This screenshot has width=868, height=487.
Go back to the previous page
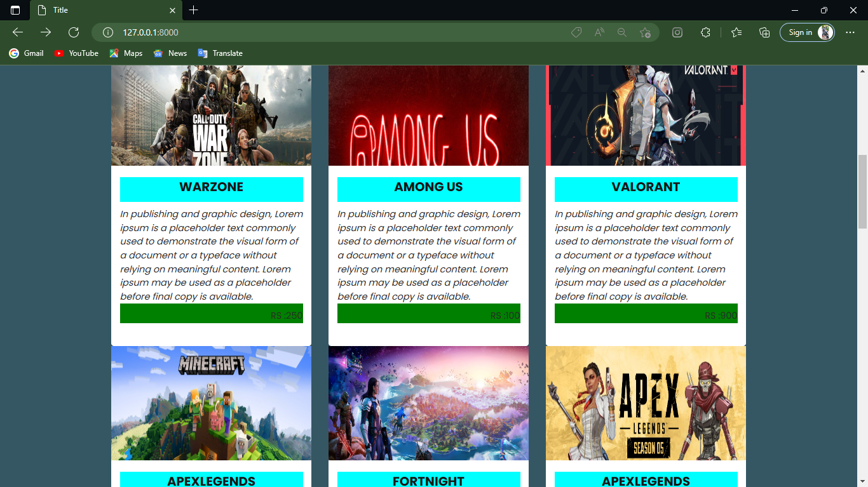pos(18,32)
